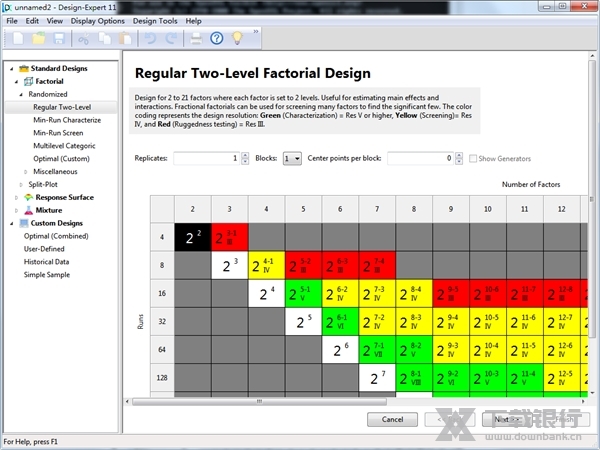
Task: Click the Mixture flask icon
Action: [28, 210]
